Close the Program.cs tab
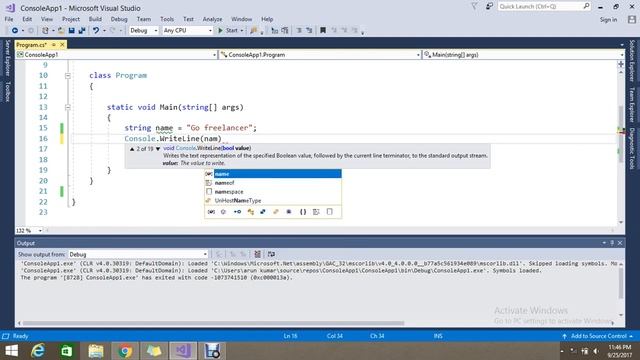The image size is (640, 360). coord(62,44)
